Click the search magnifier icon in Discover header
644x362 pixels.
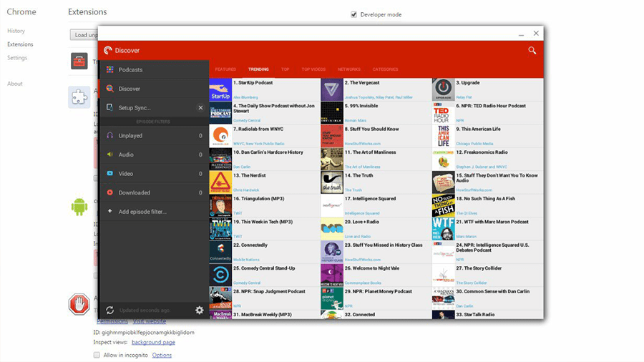pyautogui.click(x=532, y=51)
